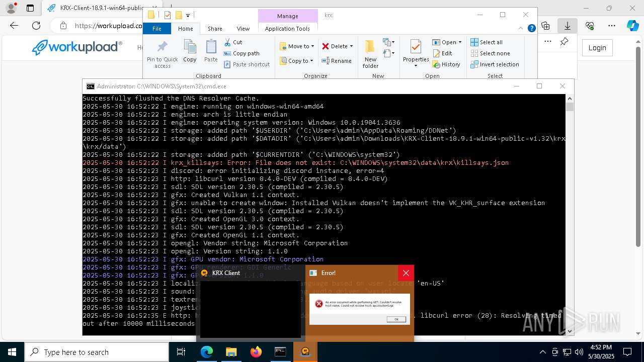The image size is (644, 362).
Task: Click the Properties checkmark icon
Action: pyautogui.click(x=416, y=47)
